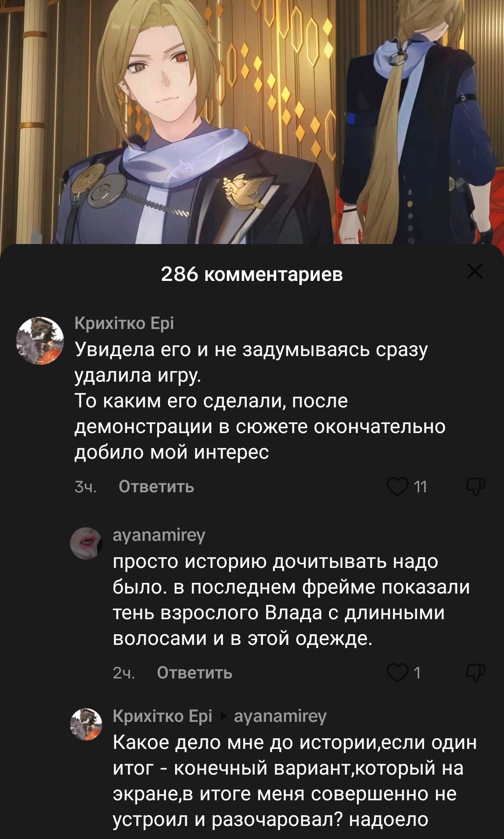Tap Крихітко Ері name in the bottom reply
The image size is (504, 839).
pos(162,716)
